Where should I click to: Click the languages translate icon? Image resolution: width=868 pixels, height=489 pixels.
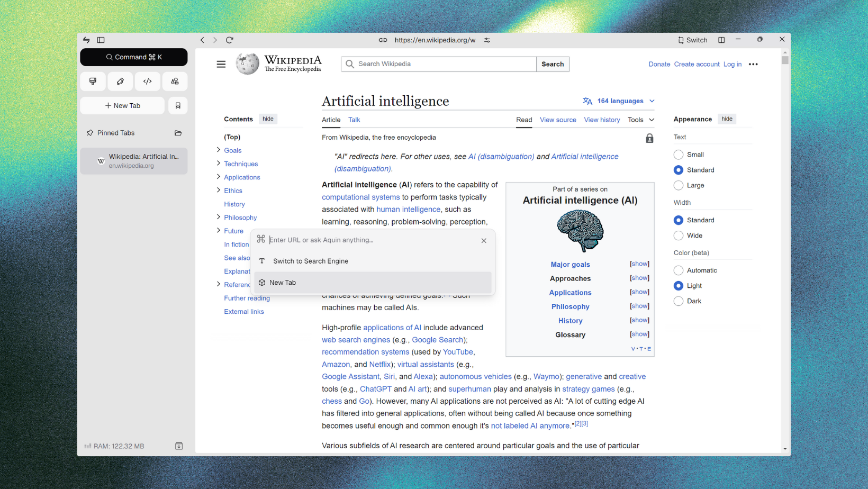587,101
